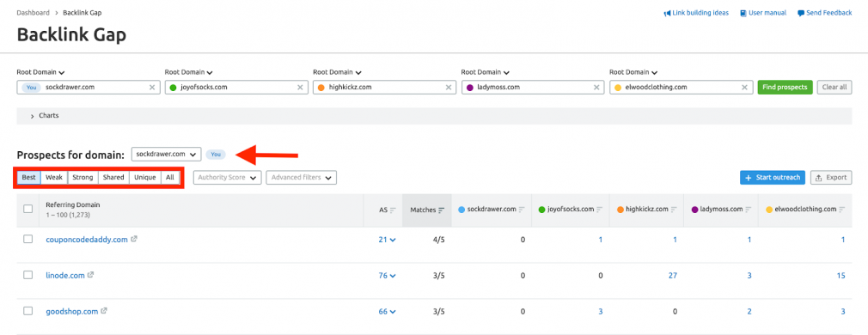The height and width of the screenshot is (335, 868).
Task: Open Prospects for domain sockdrawer.com dropdown
Action: [x=166, y=155]
